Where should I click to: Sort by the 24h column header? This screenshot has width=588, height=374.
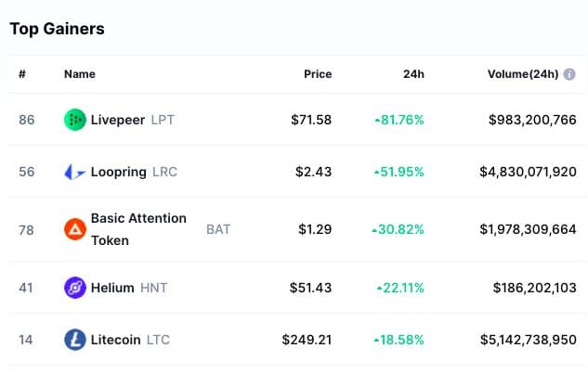[414, 74]
